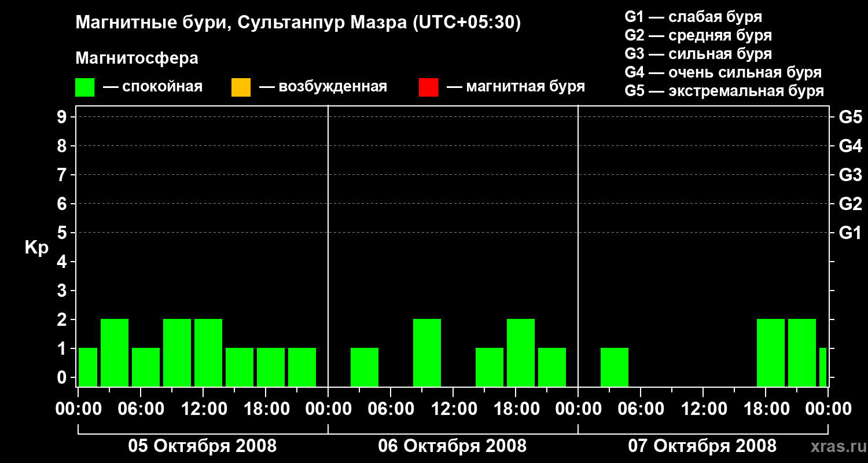
Task: Click the 'G3' label on the right axis
Action: pyautogui.click(x=851, y=175)
